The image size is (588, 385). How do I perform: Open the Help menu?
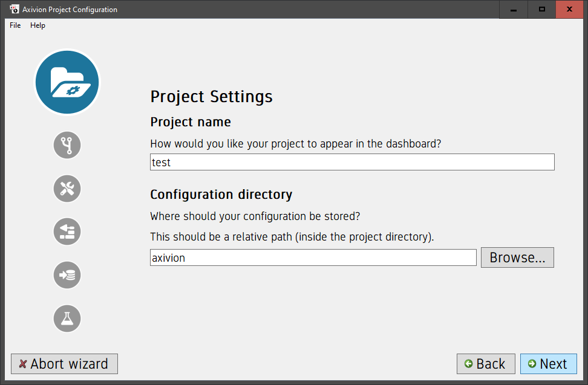[x=38, y=25]
